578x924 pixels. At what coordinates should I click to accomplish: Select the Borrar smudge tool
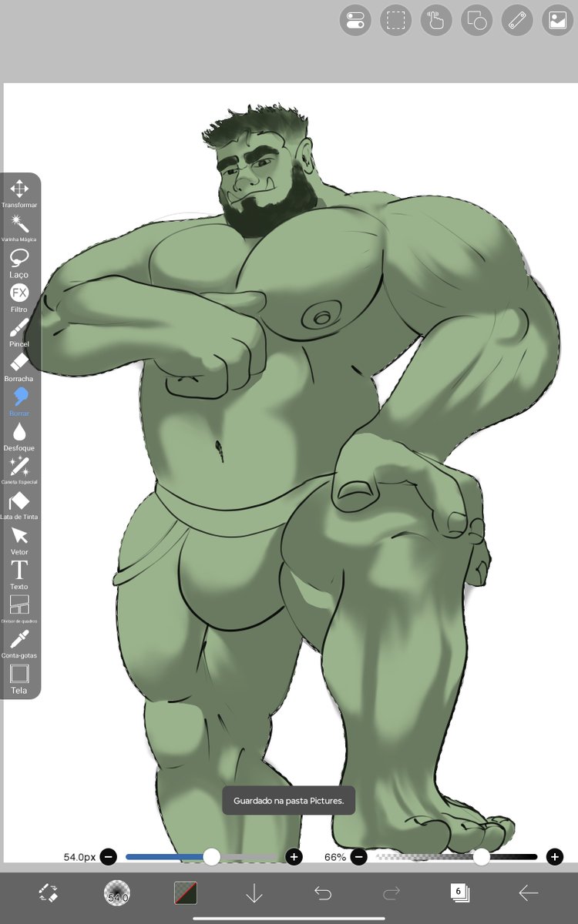point(19,401)
